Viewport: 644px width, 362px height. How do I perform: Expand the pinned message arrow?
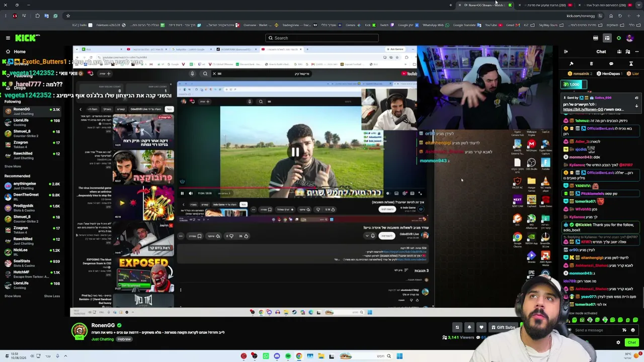coord(636,106)
